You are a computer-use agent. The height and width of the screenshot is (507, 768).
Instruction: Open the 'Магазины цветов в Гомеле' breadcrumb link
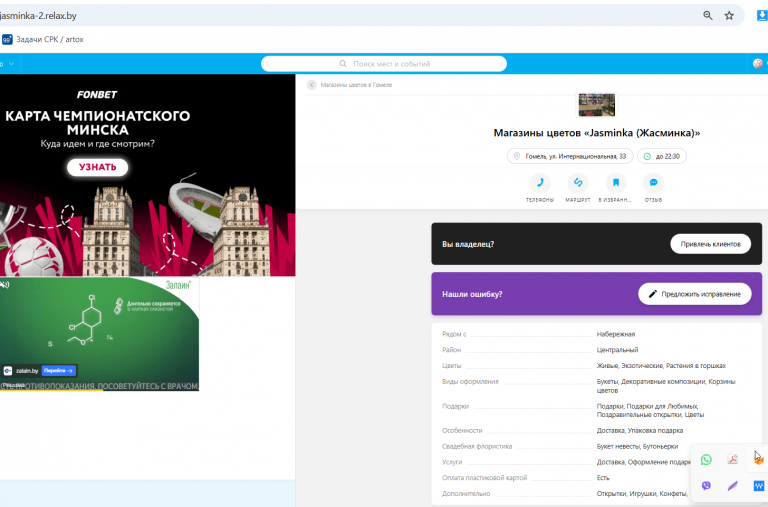[x=356, y=85]
